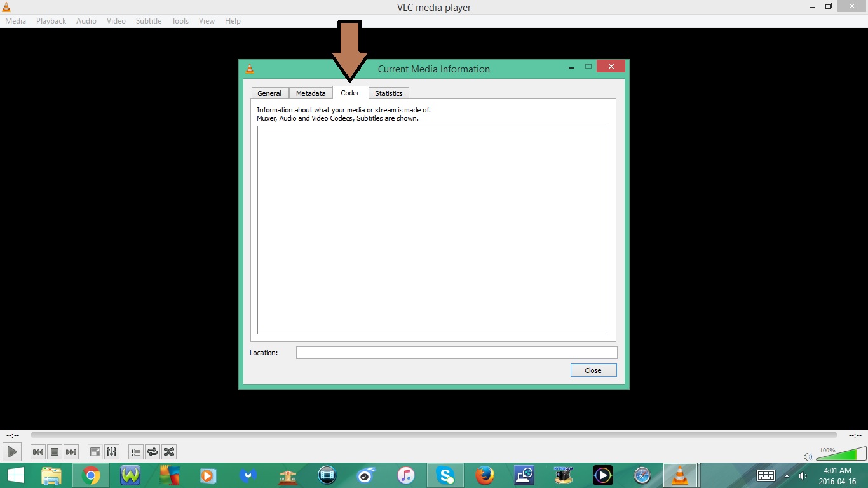Open the colorful-tiles app icon on taskbar
Viewport: 868px width, 488px height.
[170, 475]
